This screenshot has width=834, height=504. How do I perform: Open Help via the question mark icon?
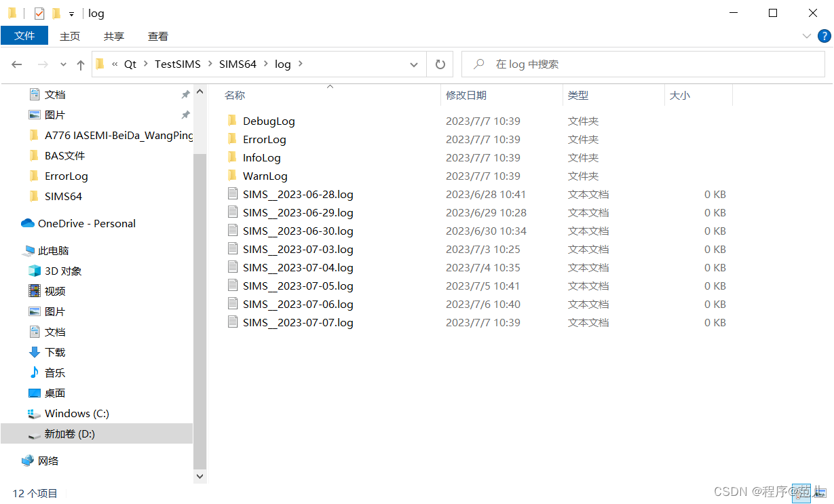point(824,35)
